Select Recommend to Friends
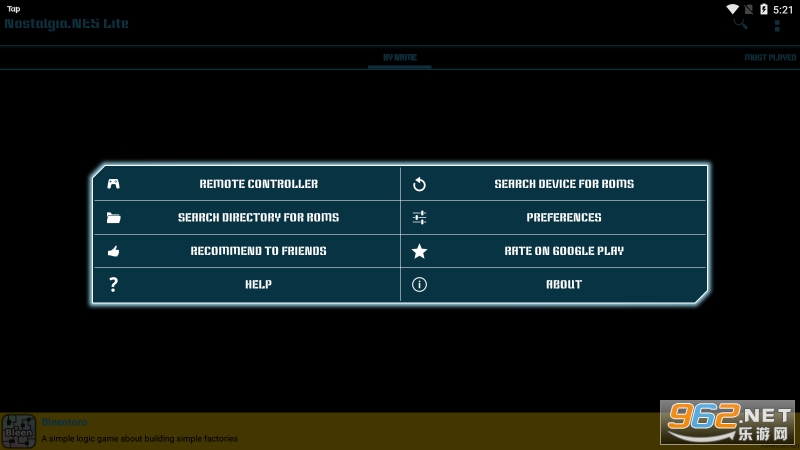Screen dimensions: 800x450 (x=247, y=251)
